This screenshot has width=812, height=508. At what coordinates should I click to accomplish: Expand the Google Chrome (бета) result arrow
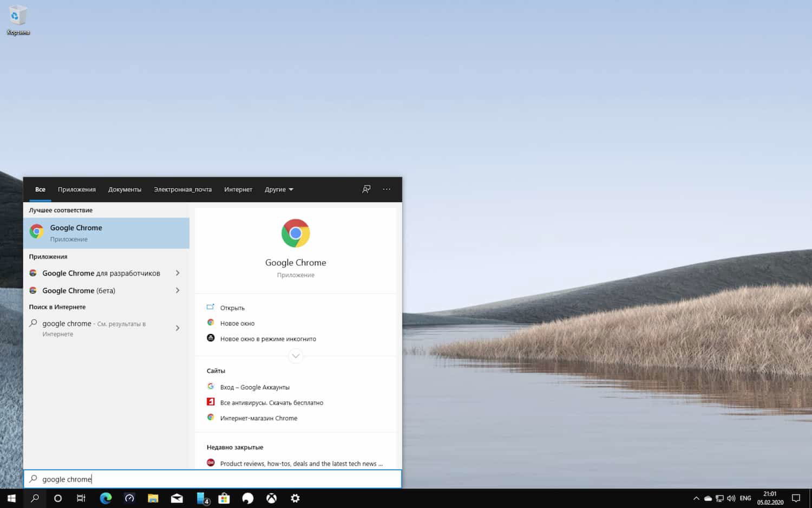pos(178,290)
